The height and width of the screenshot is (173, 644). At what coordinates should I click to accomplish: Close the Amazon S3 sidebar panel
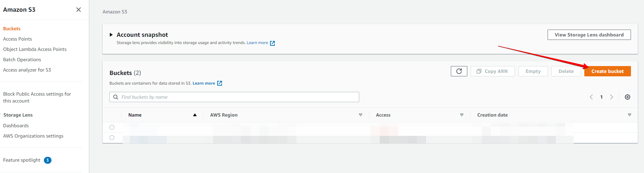pyautogui.click(x=79, y=10)
